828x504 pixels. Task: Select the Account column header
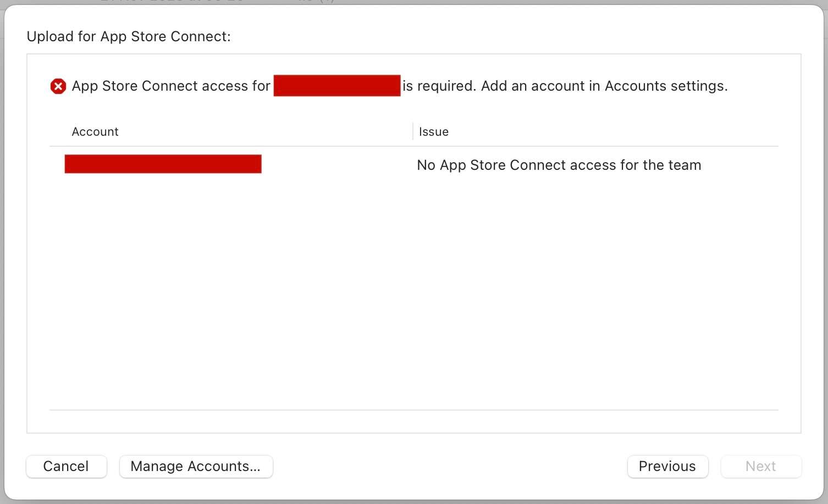[x=95, y=132]
